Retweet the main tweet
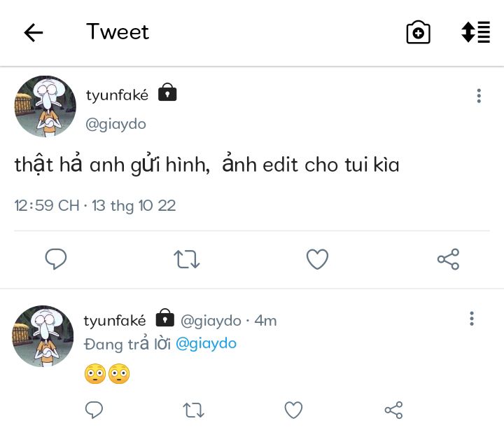 [x=187, y=260]
